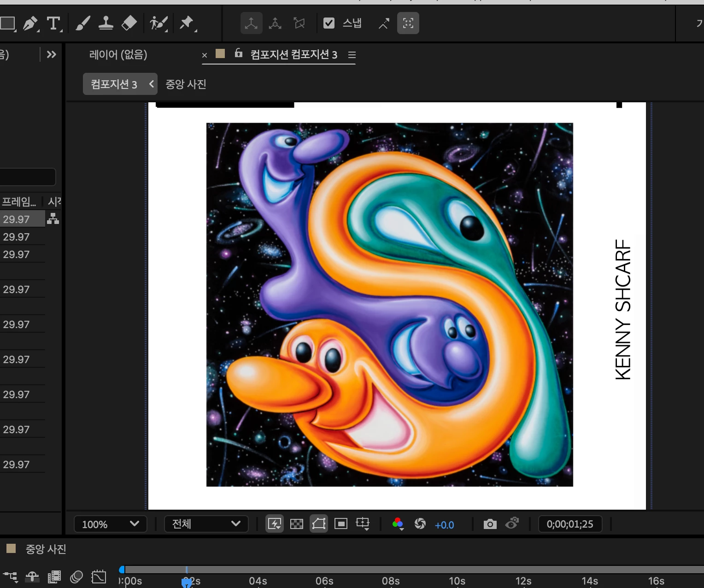The image size is (704, 588).
Task: Switch to Local Axis mode
Action: coord(251,23)
